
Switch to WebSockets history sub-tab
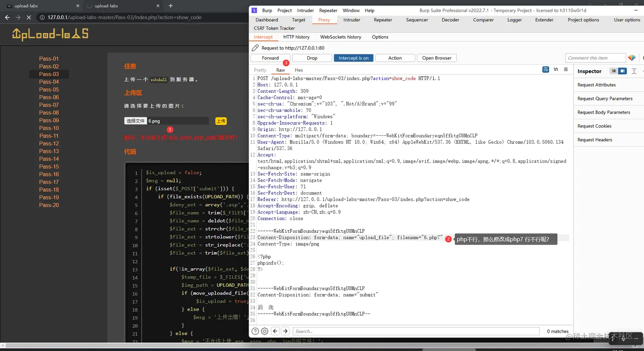pos(341,37)
